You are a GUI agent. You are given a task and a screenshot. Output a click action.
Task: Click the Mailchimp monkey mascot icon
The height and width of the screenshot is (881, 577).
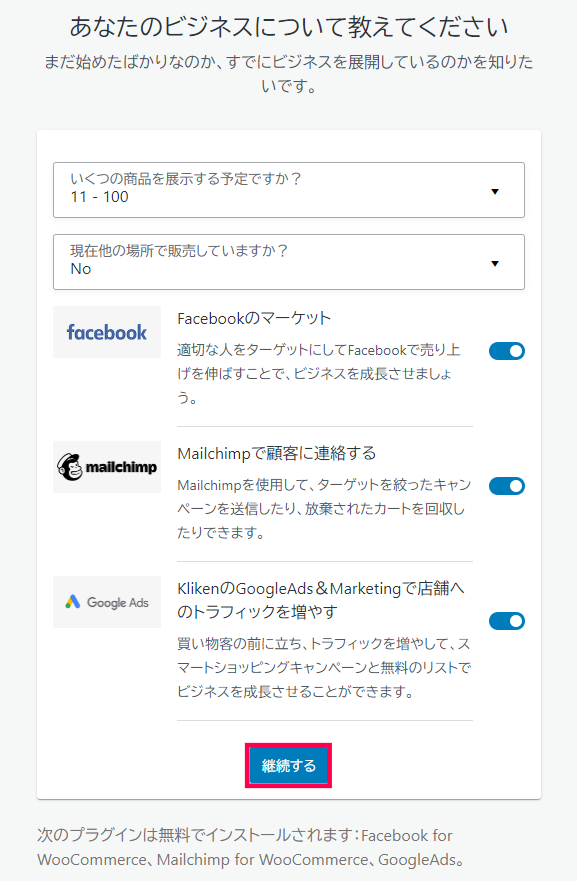(x=70, y=467)
